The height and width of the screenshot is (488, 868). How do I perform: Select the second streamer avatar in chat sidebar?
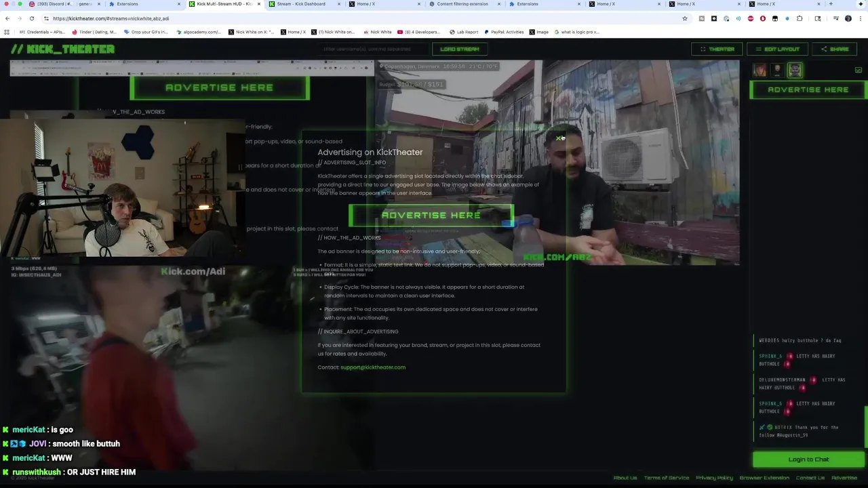777,70
